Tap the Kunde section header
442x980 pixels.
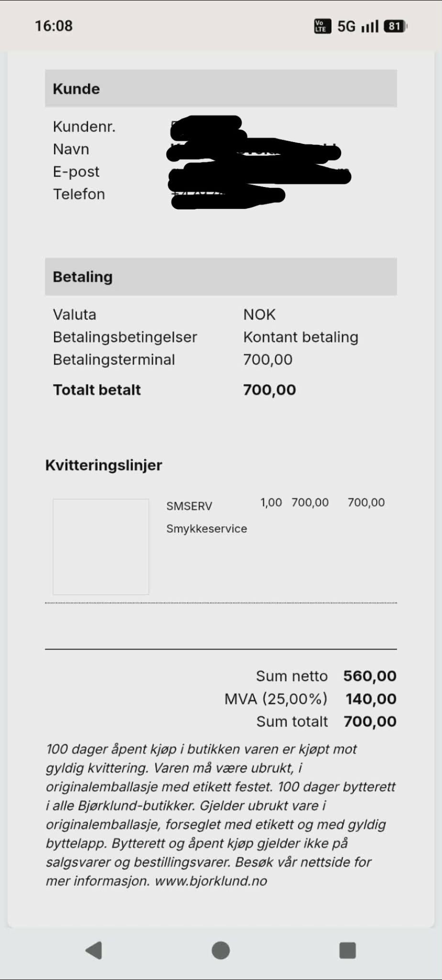(221, 88)
